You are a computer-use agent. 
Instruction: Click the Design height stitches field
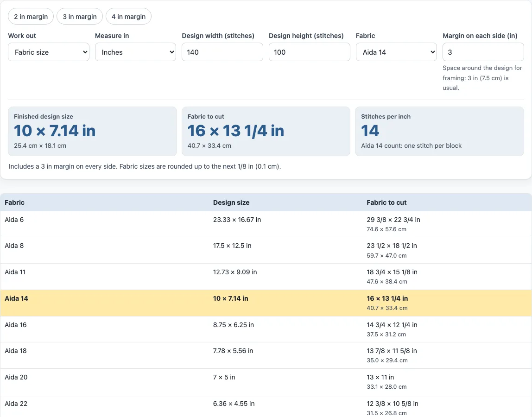310,52
